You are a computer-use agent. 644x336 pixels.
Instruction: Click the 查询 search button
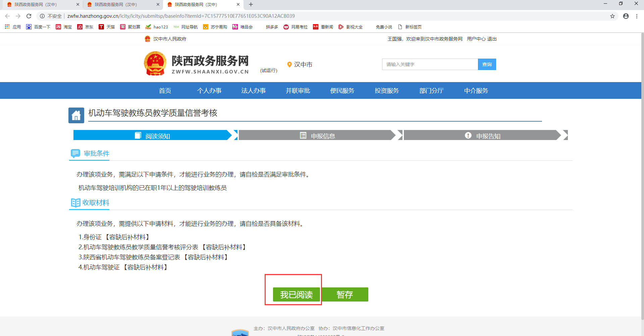(x=487, y=64)
